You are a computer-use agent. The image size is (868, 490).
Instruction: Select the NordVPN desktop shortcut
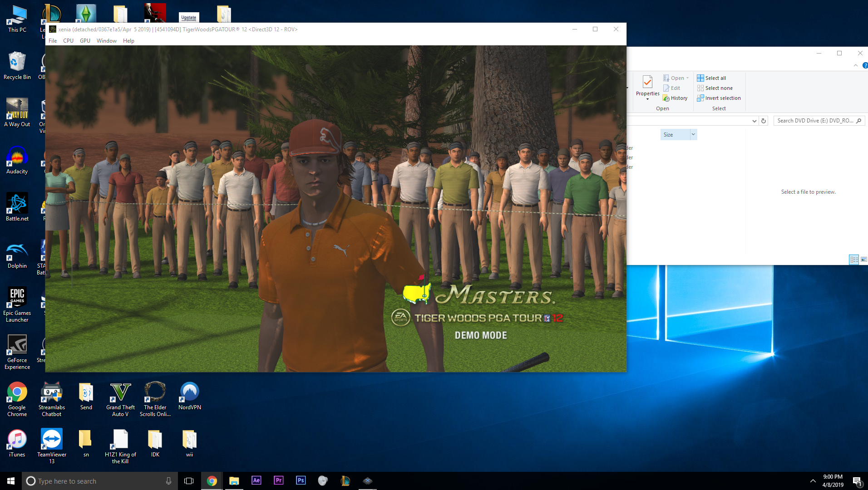tap(190, 397)
